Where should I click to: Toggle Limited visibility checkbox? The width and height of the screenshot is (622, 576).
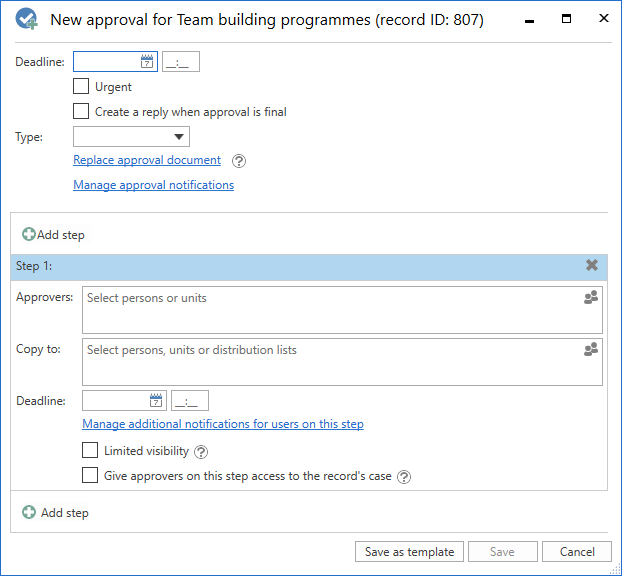click(x=90, y=451)
